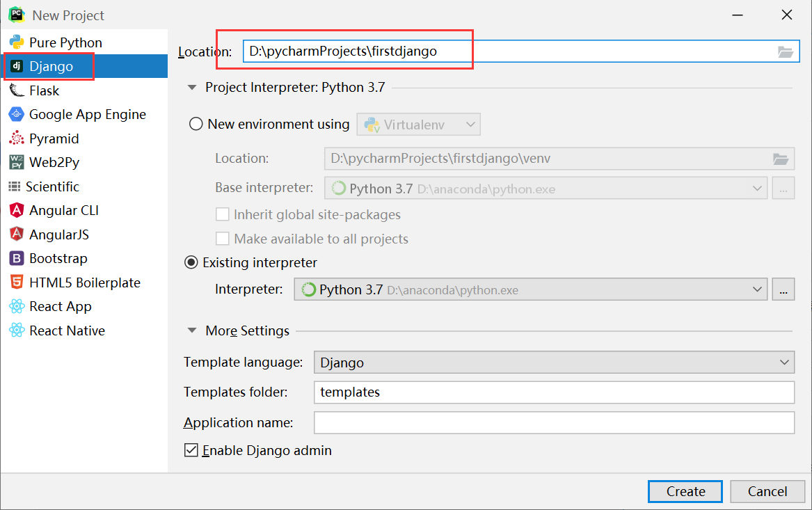This screenshot has width=812, height=510.
Task: Select Web2Py project type
Action: (84, 163)
